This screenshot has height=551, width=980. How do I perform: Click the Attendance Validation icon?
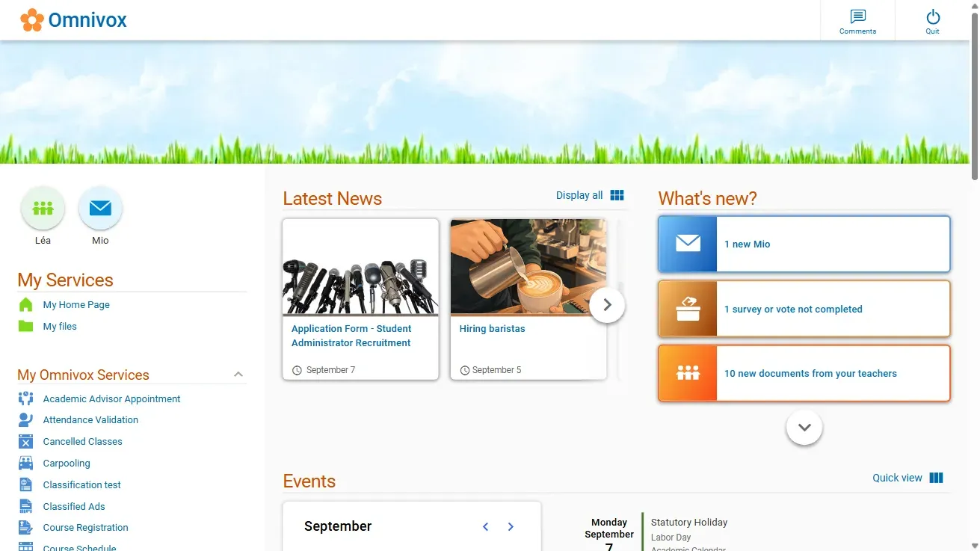coord(26,419)
